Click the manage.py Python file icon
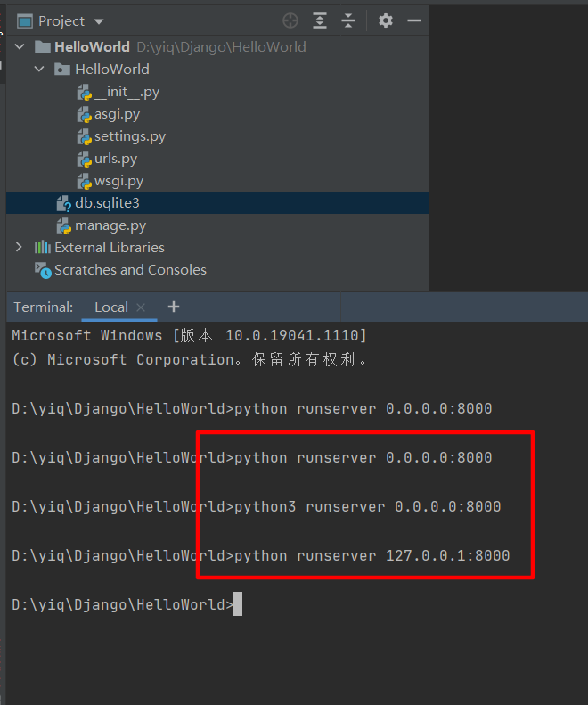The image size is (588, 705). [x=63, y=226]
